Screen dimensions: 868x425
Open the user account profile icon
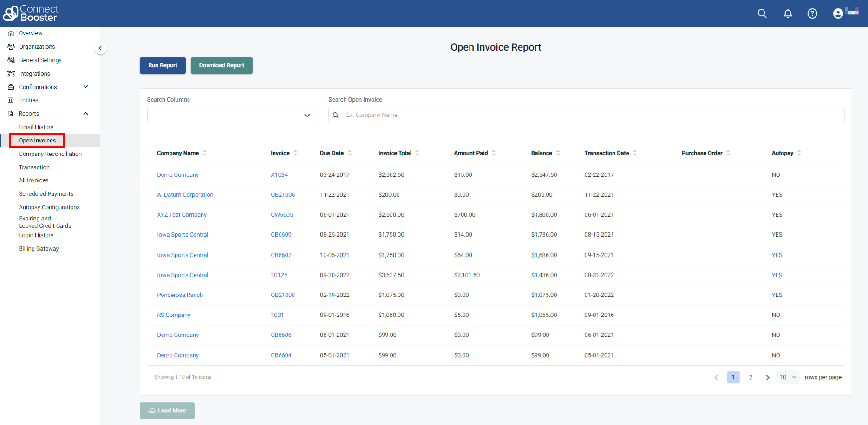[x=838, y=13]
